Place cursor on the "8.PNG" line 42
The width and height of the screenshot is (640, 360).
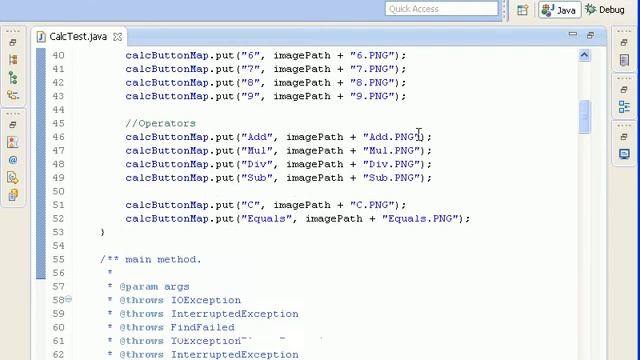coord(266,82)
